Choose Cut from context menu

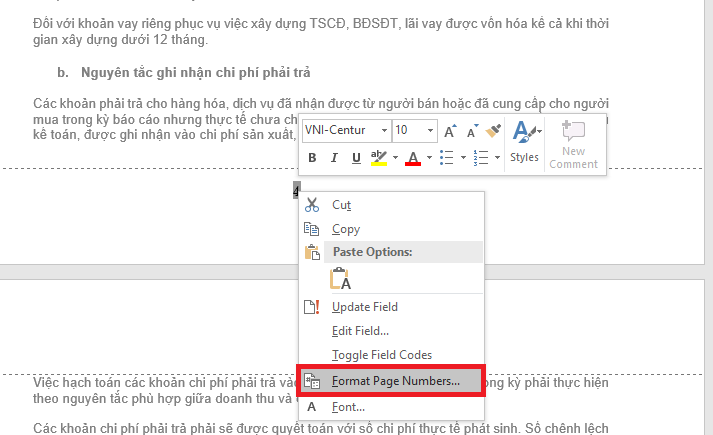pos(391,205)
